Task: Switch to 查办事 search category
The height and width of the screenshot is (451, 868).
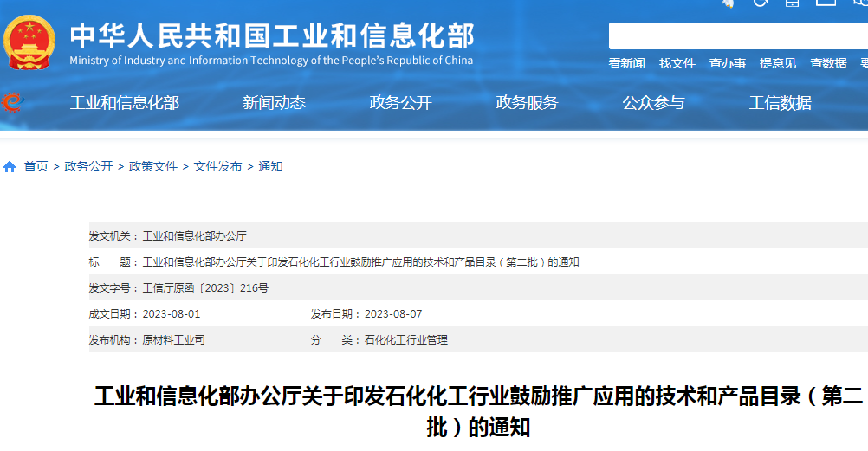Action: (728, 63)
